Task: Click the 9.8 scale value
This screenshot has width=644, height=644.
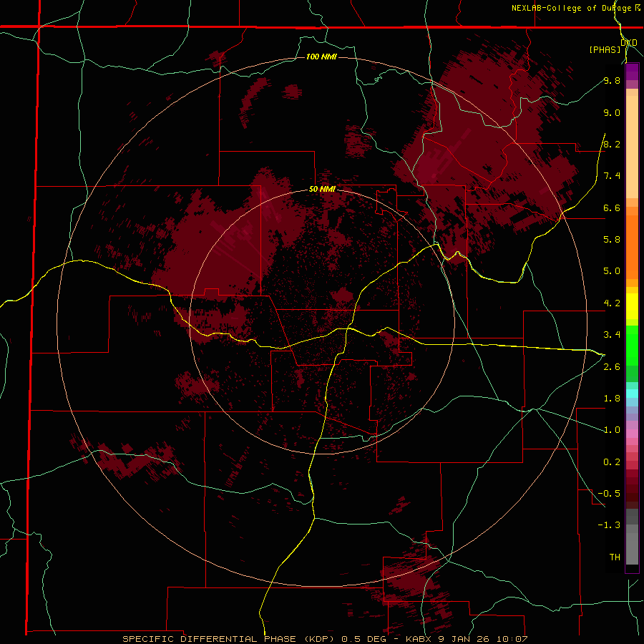Action: (x=612, y=81)
